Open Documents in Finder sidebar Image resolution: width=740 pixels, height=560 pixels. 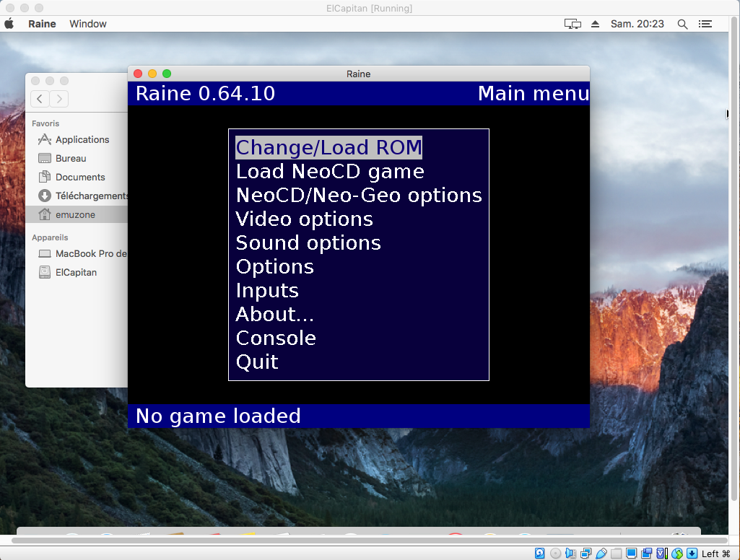coord(80,178)
